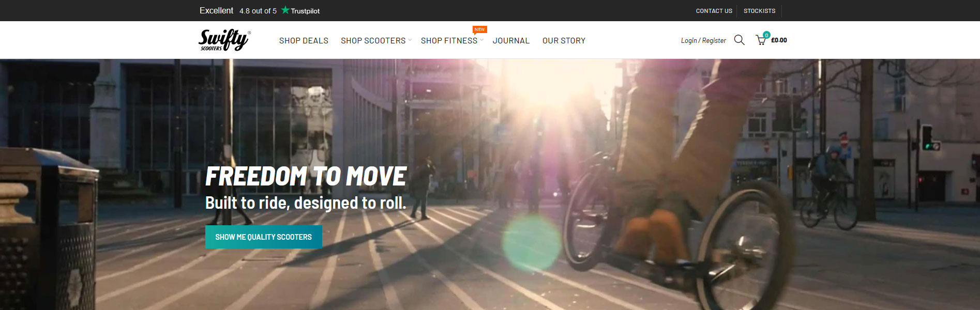Open the search magnifier icon
The width and height of the screenshot is (980, 310).
(740, 40)
